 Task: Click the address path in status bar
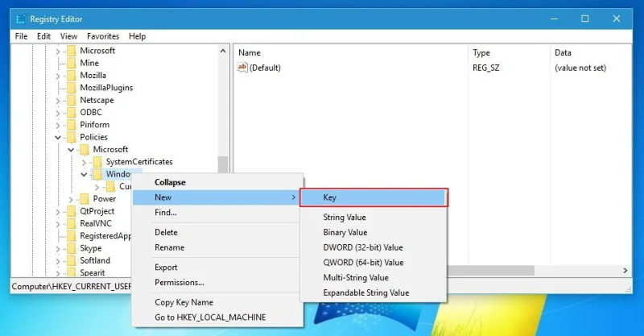click(x=72, y=286)
